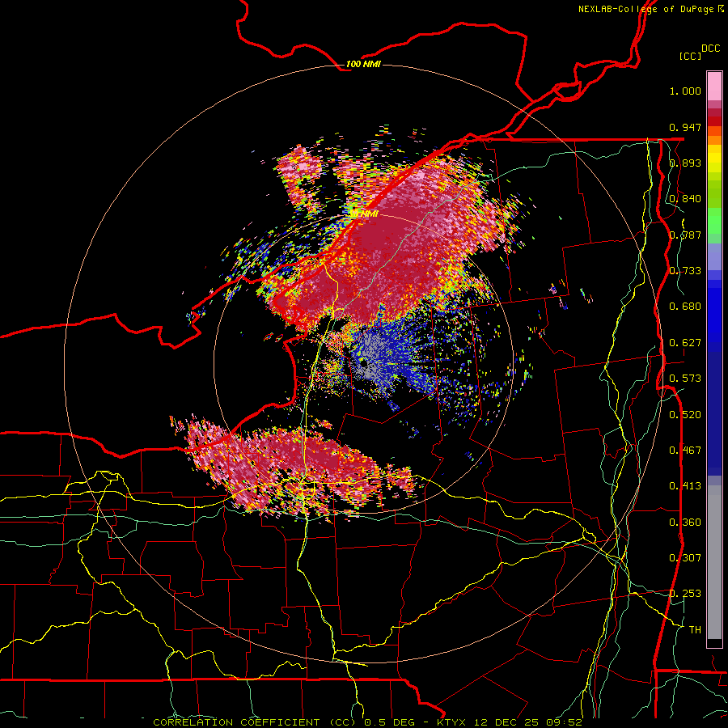This screenshot has width=728, height=728.
Task: Select the light pink color bar segment
Action: (714, 87)
